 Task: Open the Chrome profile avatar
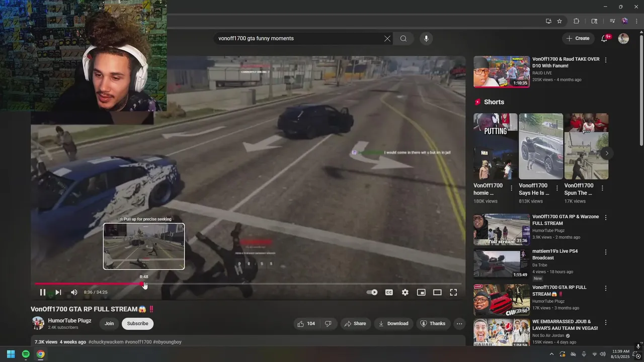(x=624, y=21)
